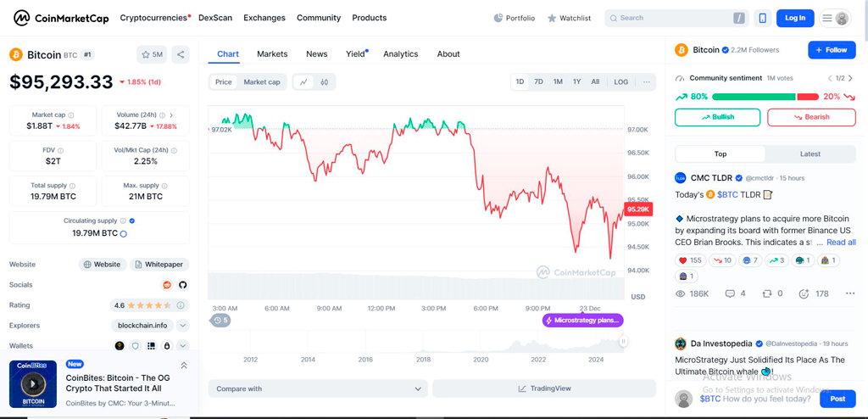Click in the Search field
The width and height of the screenshot is (868, 419).
pos(676,19)
